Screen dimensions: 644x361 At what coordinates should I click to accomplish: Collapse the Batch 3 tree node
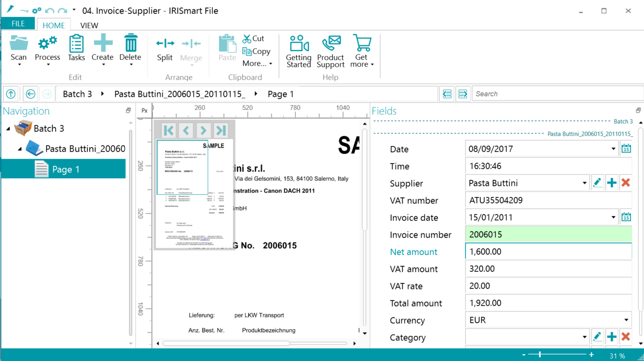(x=8, y=128)
